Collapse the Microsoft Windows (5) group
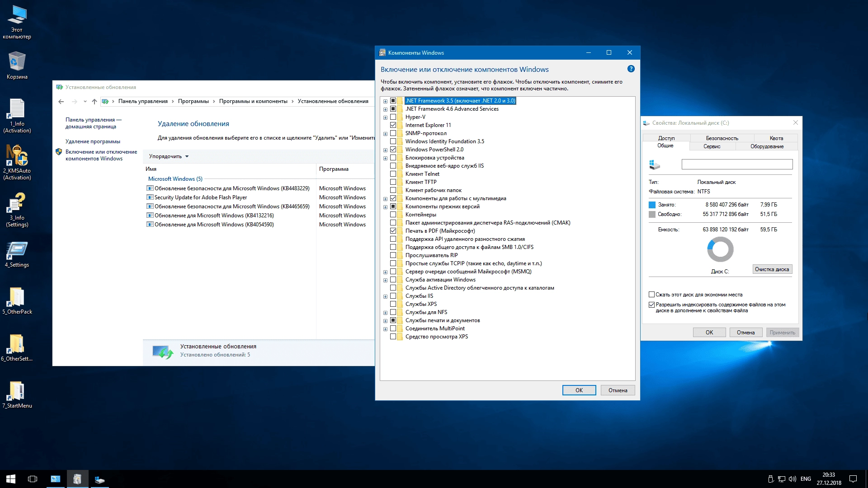The height and width of the screenshot is (488, 868). pos(175,179)
